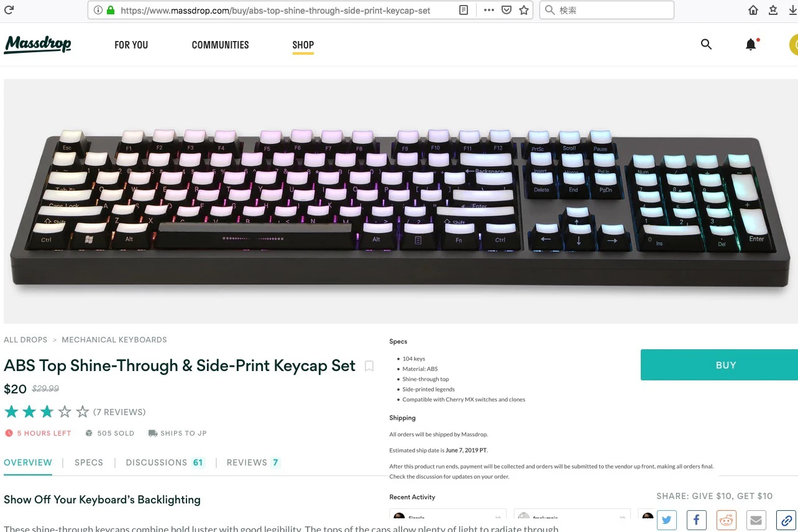Screen dimensions: 798x532
Task: Share the drop on Twitter
Action: 667,520
